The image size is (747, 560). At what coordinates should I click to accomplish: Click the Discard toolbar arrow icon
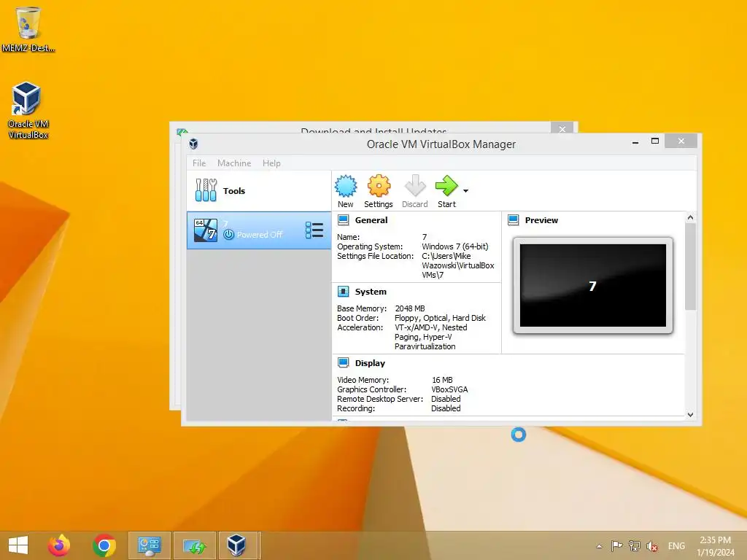point(415,186)
